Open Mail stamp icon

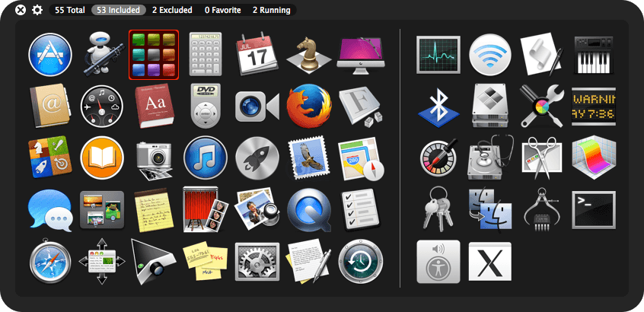(x=309, y=158)
